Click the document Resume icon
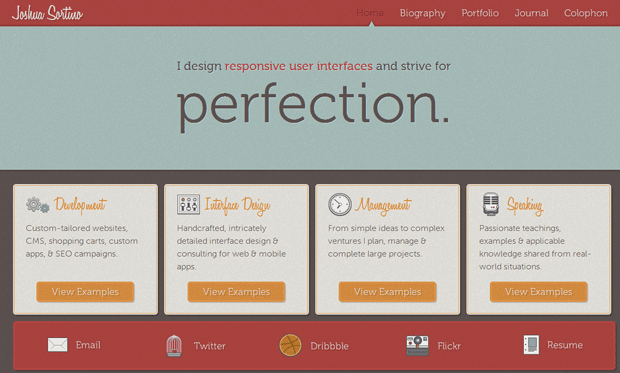This screenshot has height=373, width=620. point(531,345)
